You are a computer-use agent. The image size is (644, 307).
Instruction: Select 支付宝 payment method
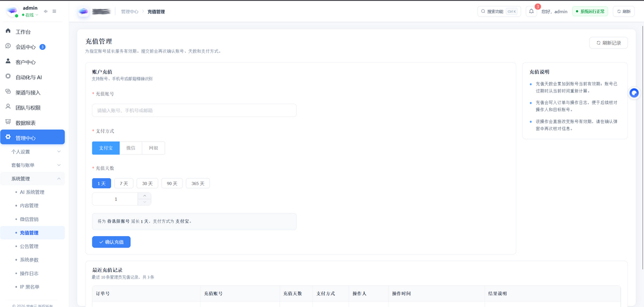pos(106,148)
